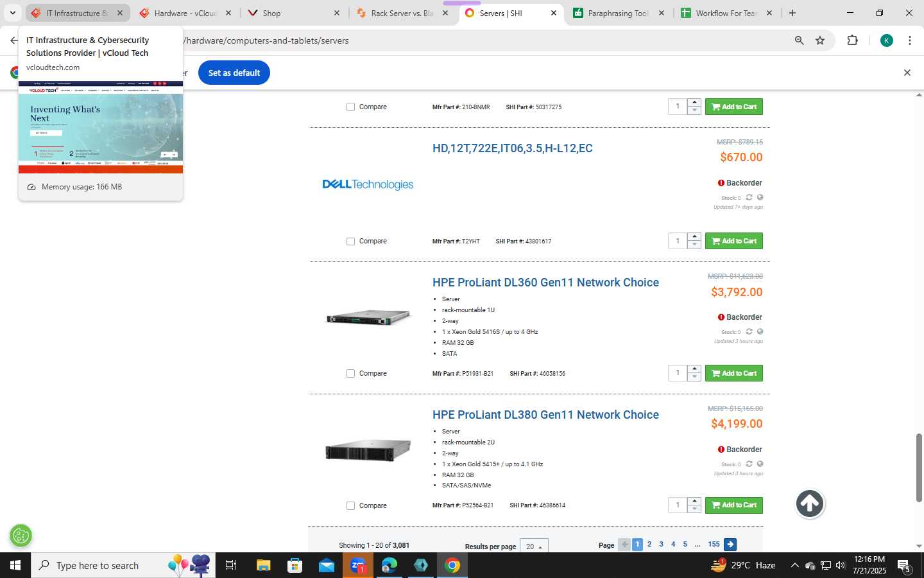Image resolution: width=924 pixels, height=578 pixels.
Task: Check Compare box for Dell T2YHT hard drive
Action: click(x=350, y=241)
